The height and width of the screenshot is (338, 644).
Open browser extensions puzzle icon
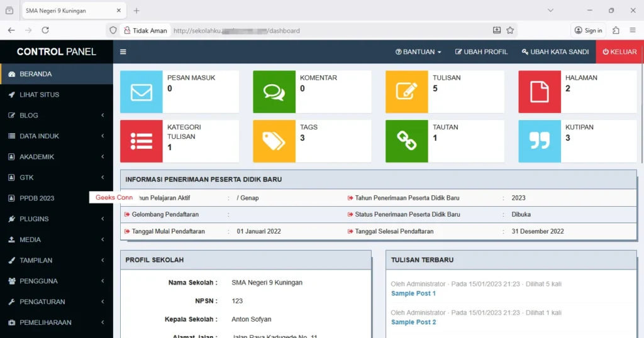pyautogui.click(x=616, y=30)
